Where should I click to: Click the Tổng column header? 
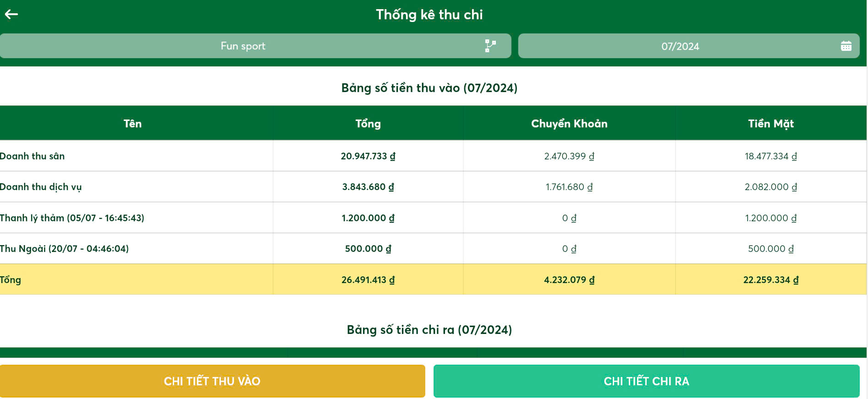pos(368,124)
